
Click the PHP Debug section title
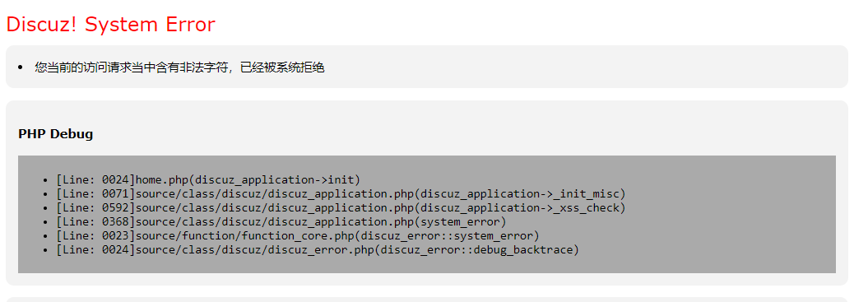[x=55, y=134]
